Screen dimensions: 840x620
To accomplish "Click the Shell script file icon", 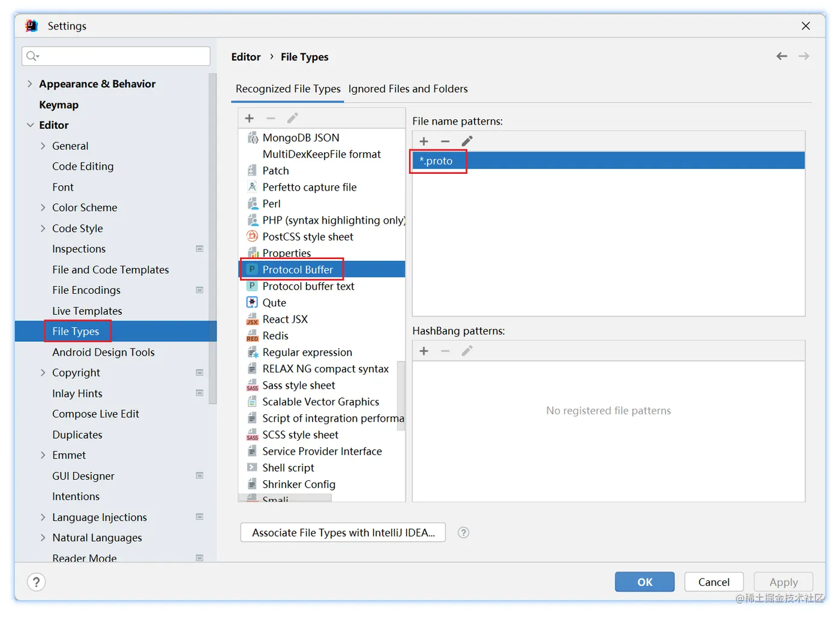I will 253,468.
